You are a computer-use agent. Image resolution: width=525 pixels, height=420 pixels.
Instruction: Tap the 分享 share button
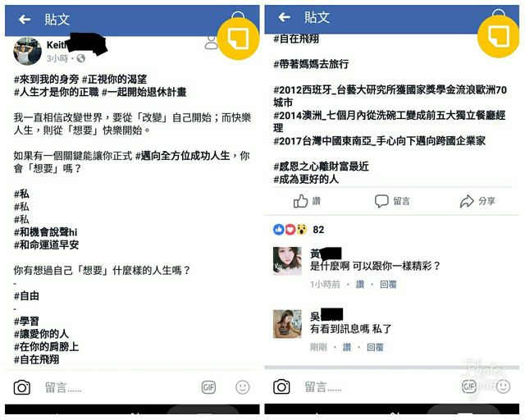pos(477,201)
